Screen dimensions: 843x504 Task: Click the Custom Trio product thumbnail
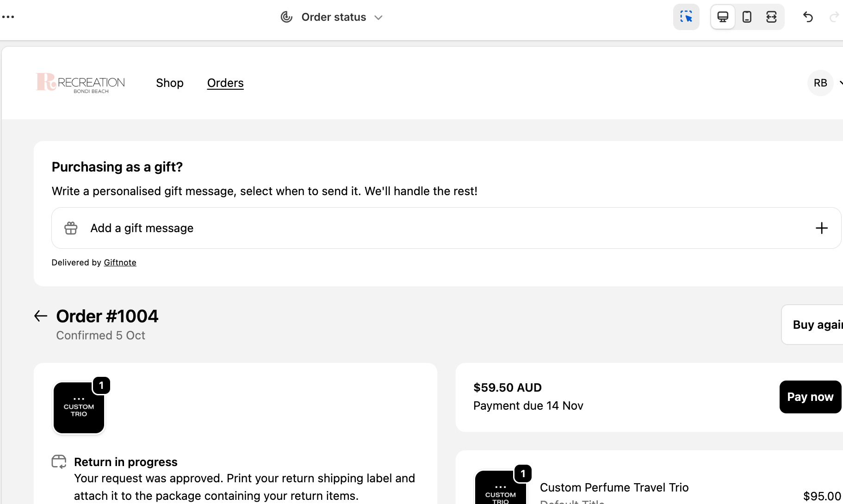tap(79, 408)
